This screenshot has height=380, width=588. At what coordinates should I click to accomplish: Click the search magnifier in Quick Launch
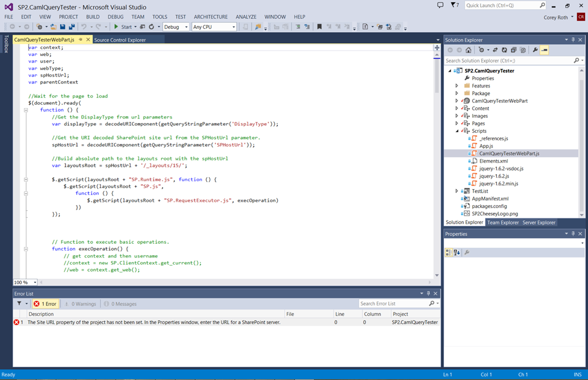(x=542, y=5)
